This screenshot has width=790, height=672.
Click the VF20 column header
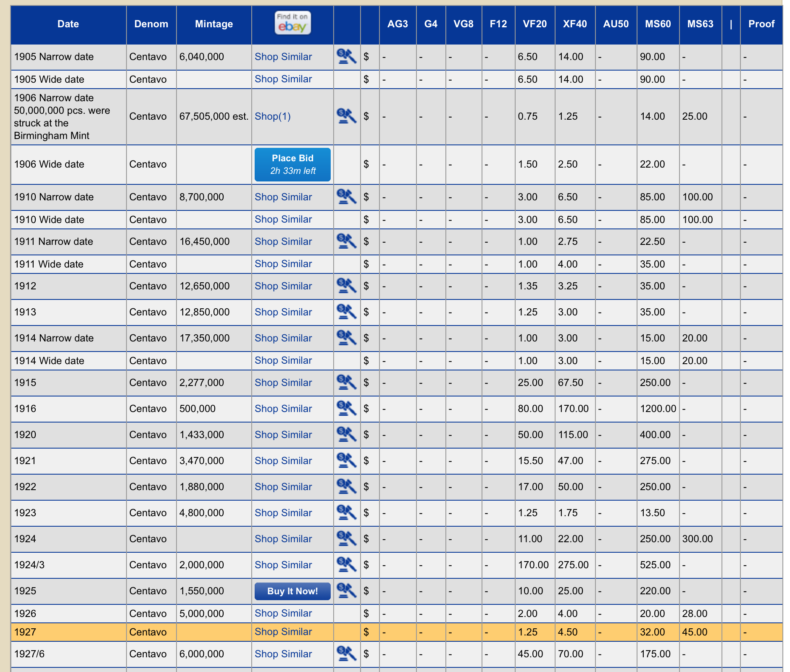pos(535,24)
